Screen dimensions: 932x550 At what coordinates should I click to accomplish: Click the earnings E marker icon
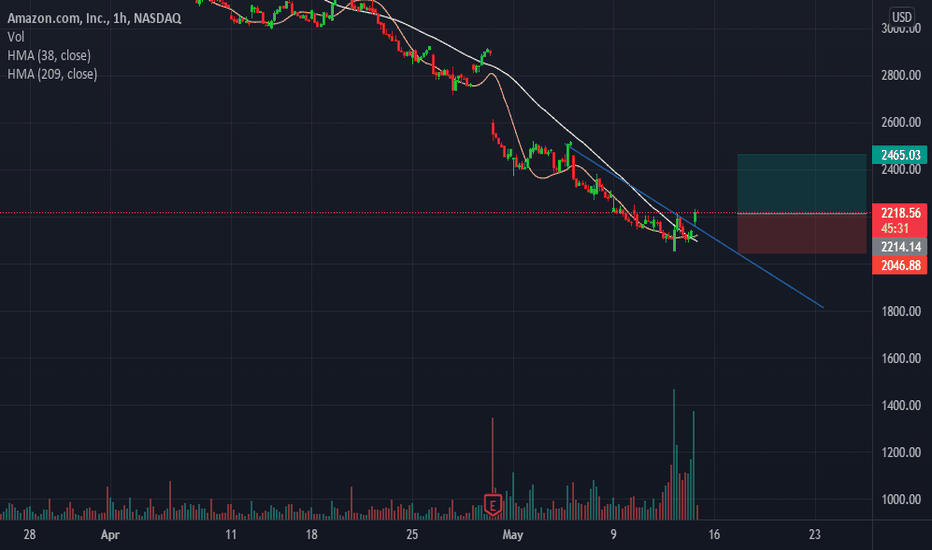(x=492, y=505)
